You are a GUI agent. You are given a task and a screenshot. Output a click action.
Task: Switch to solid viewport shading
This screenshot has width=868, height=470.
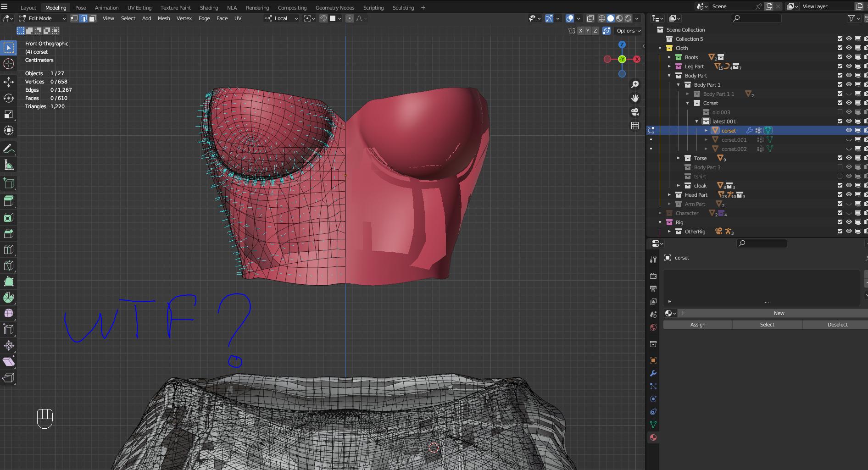(611, 18)
